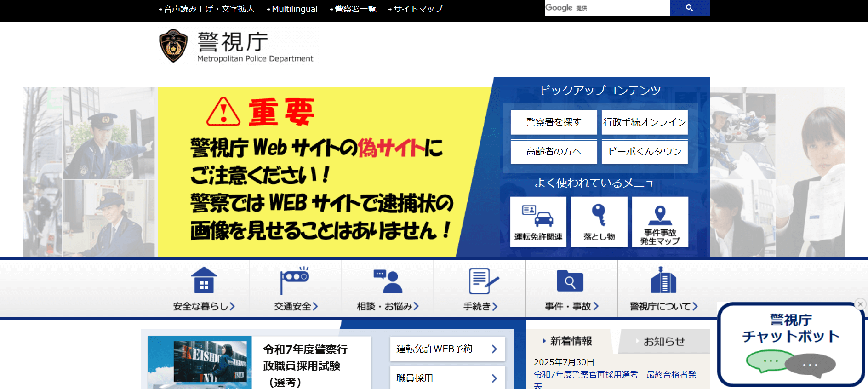Click the 手続き document pen icon
Image resolution: width=868 pixels, height=389 pixels.
tap(484, 281)
